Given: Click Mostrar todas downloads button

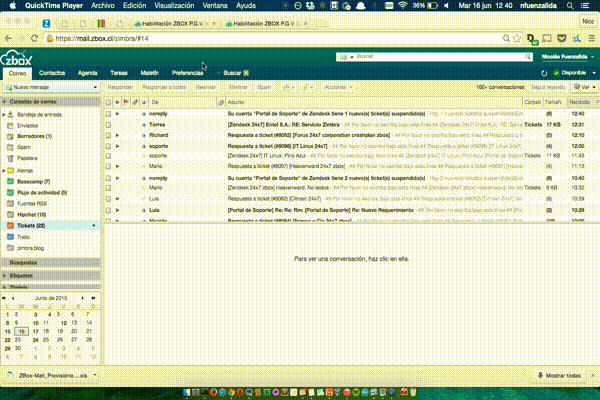Looking at the screenshot, I should [x=559, y=376].
